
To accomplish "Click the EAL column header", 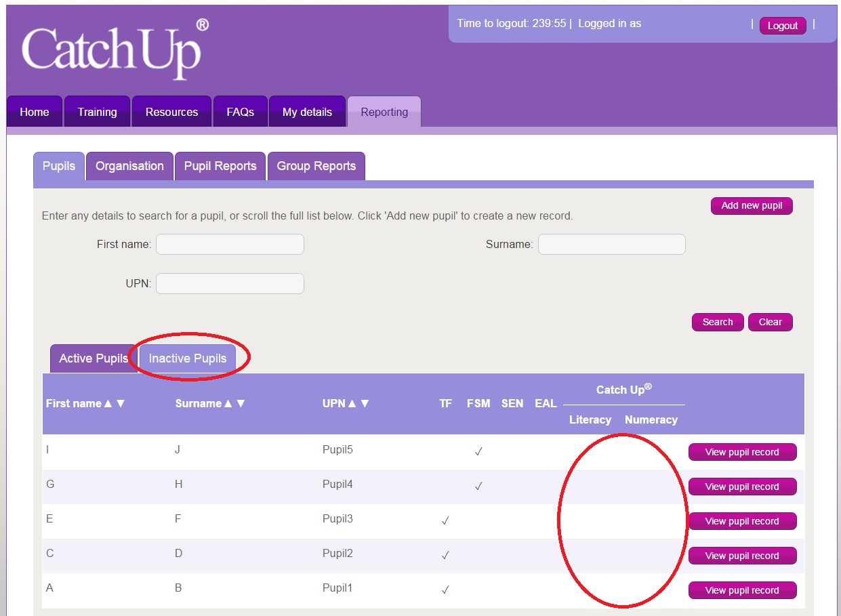I will pyautogui.click(x=546, y=403).
